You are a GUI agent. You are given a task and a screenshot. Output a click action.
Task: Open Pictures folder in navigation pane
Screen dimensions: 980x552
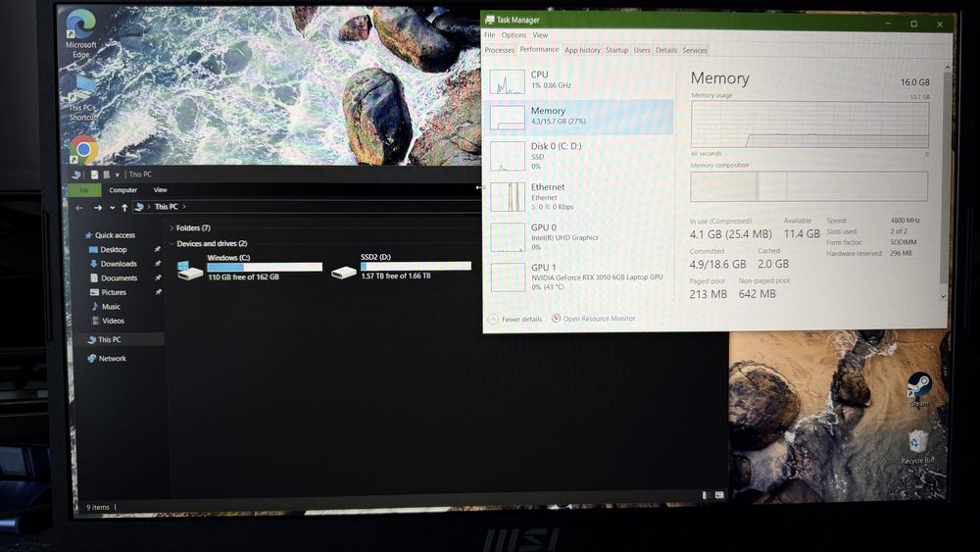(108, 292)
